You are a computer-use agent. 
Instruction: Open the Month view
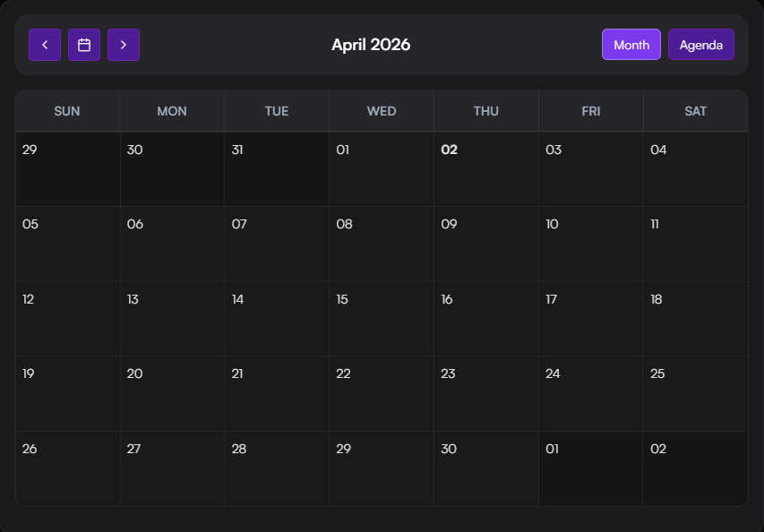point(631,44)
